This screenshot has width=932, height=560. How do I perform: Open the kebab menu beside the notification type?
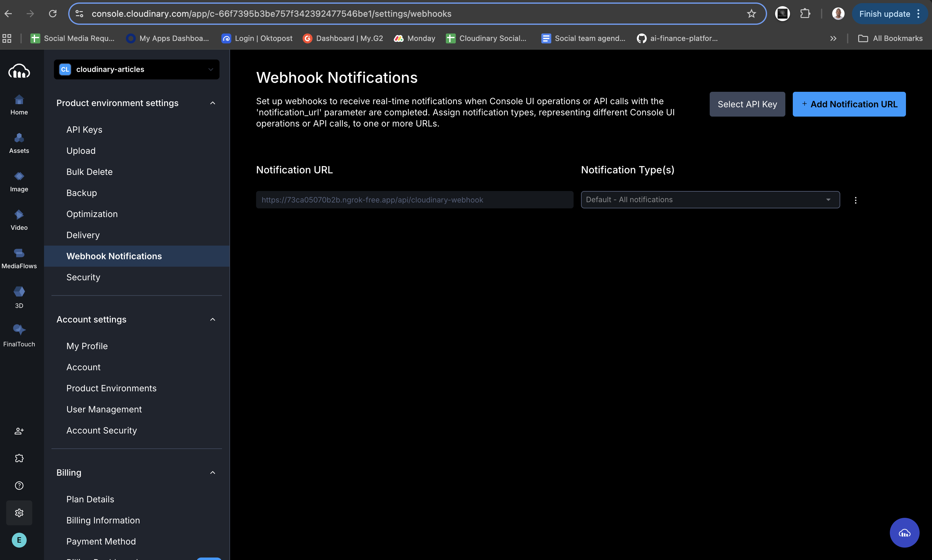coord(855,200)
